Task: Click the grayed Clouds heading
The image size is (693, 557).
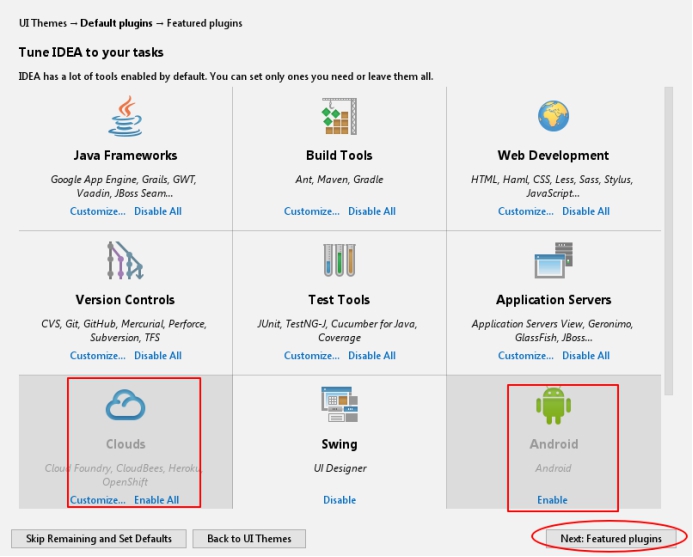Action: pos(126,444)
